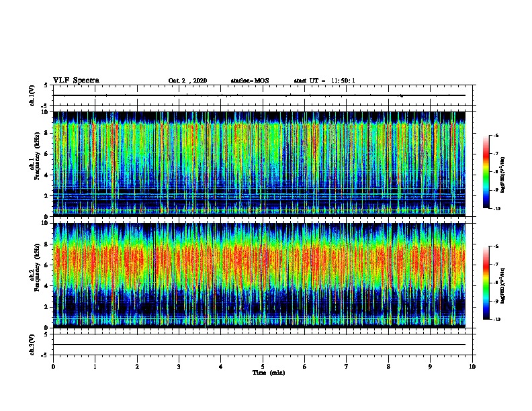Image resolution: width=532 pixels, height=411 pixels.
Task: Select the date text "Oct. 2, 2020"
Action: click(187, 81)
